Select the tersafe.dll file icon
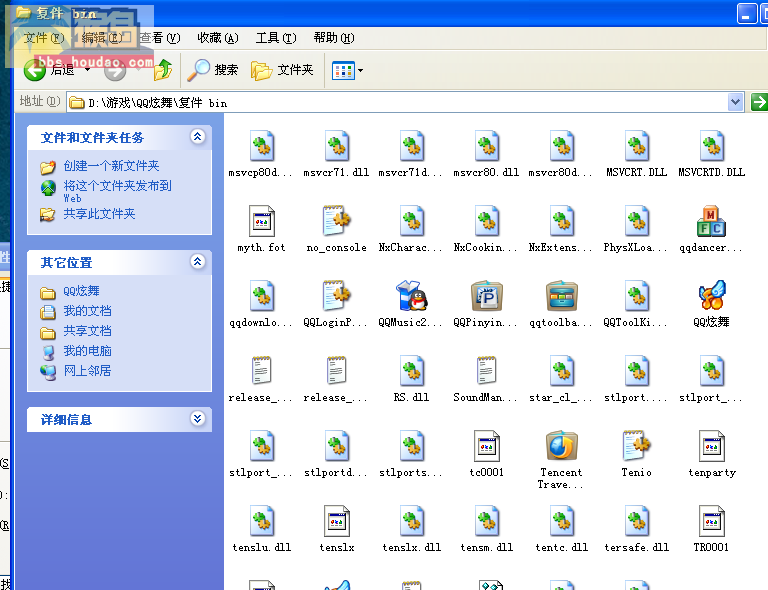Viewport: 768px width, 590px height. tap(636, 520)
